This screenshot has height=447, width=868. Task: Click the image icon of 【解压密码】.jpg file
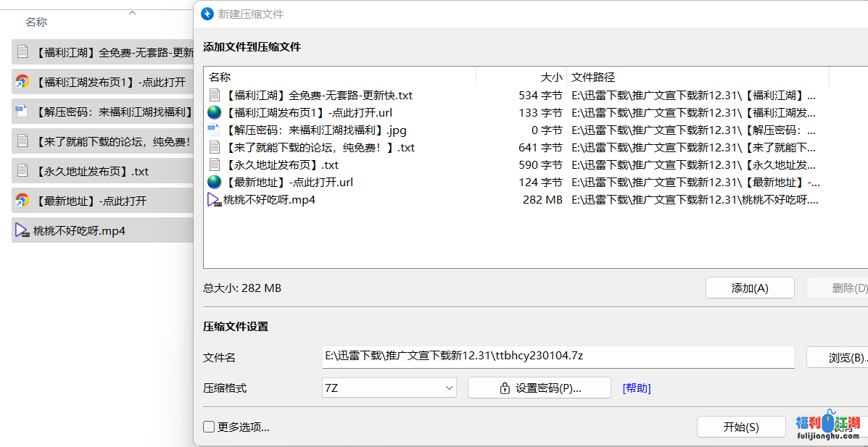(213, 130)
